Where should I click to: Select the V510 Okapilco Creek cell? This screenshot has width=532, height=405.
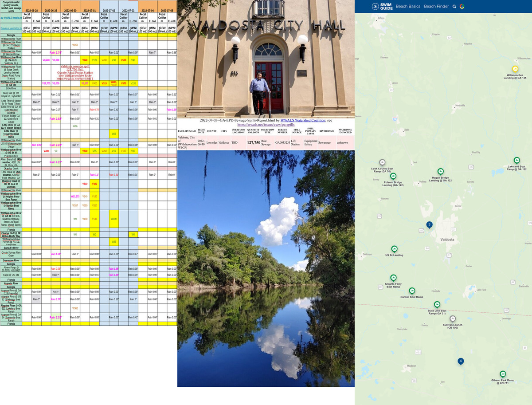pyautogui.click(x=84, y=184)
